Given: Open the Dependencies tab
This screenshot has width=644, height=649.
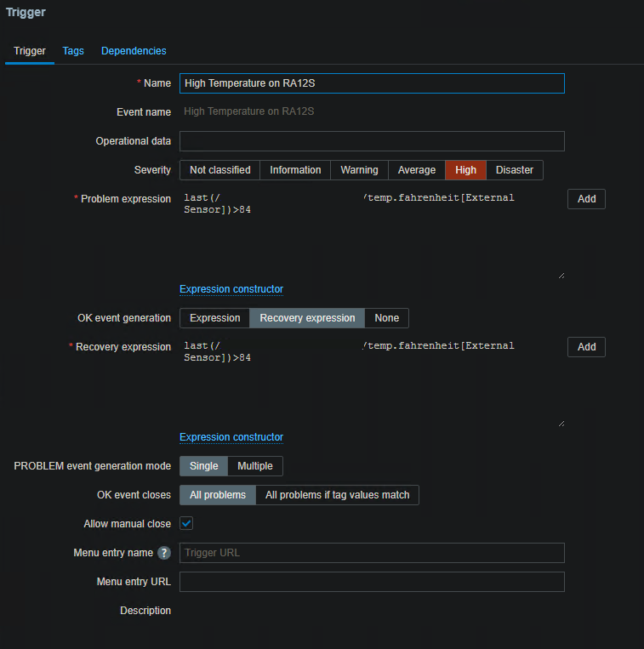Looking at the screenshot, I should point(134,51).
